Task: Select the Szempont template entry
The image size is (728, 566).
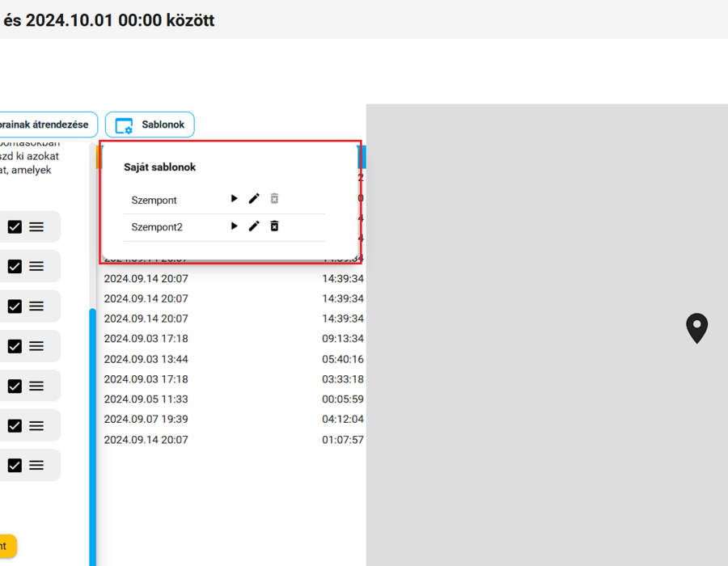Action: click(x=154, y=200)
